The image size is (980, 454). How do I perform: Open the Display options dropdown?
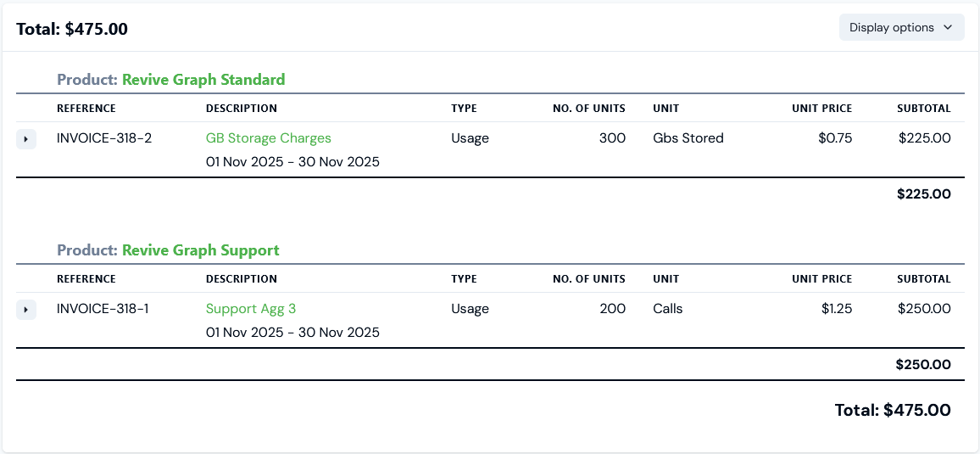[x=901, y=27]
